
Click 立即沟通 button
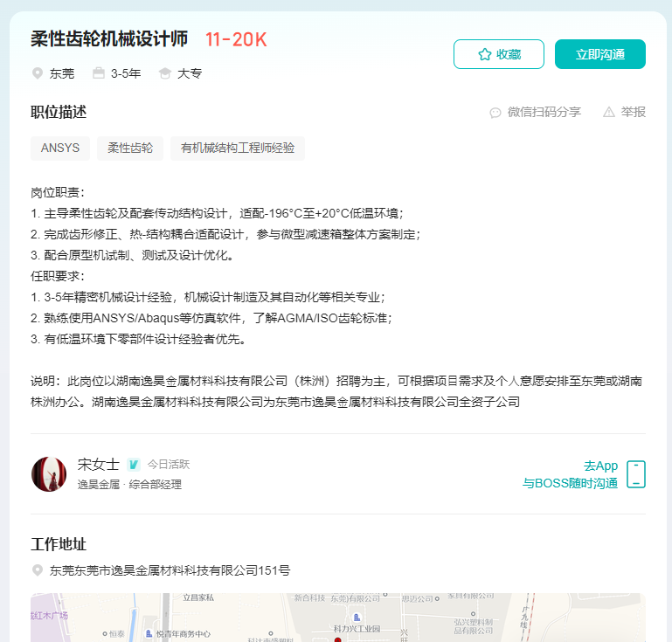coord(600,54)
